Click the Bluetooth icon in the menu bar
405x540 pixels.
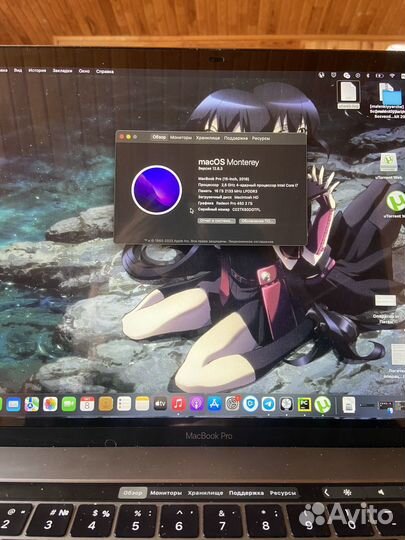tap(367, 75)
